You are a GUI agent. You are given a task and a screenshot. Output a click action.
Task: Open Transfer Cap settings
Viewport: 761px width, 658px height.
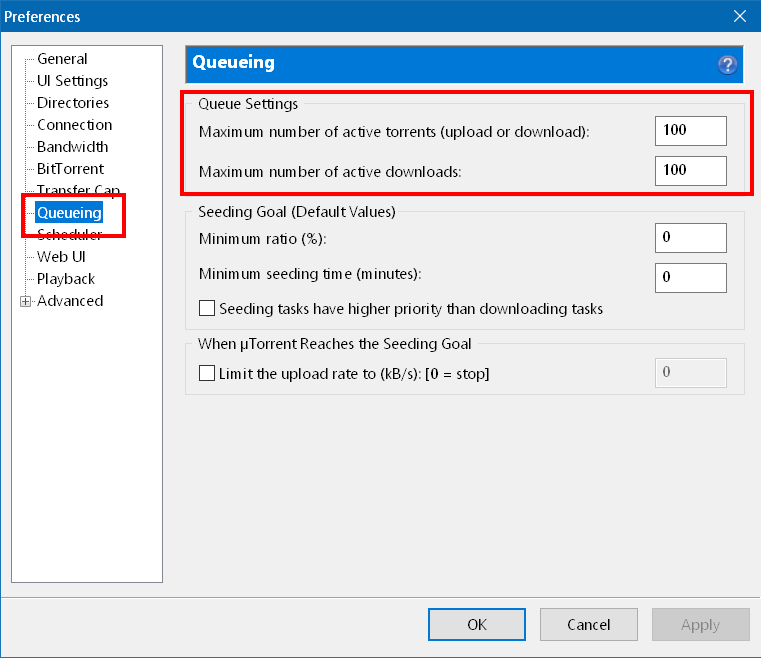click(x=78, y=190)
